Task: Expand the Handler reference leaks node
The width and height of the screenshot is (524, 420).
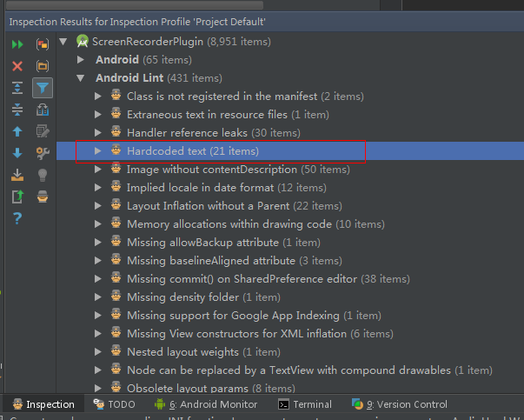Action: point(98,133)
